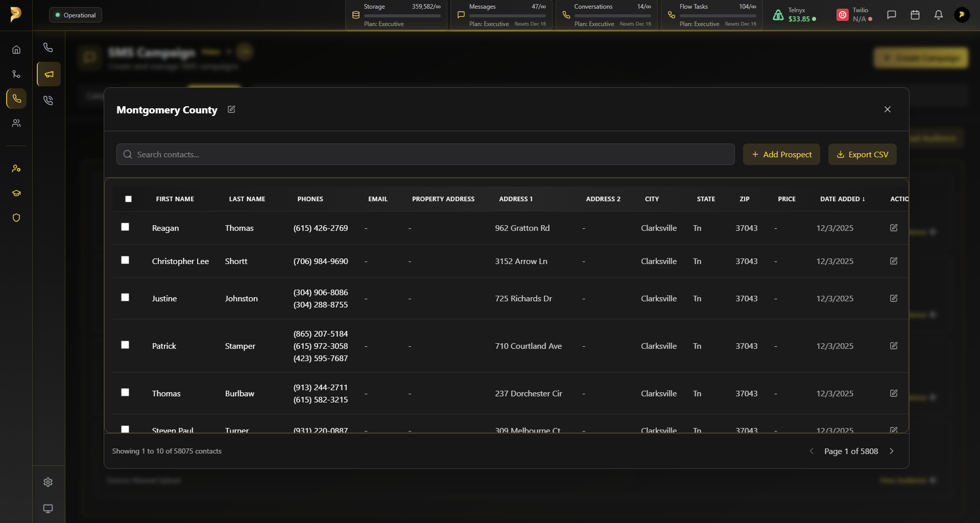980x523 pixels.
Task: Check the Thomas Burlbaw row checkbox
Action: (x=125, y=392)
